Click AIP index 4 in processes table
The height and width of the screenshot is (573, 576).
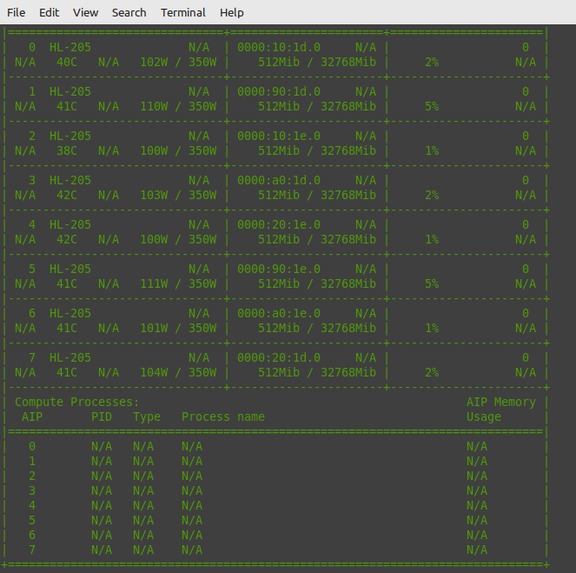point(32,506)
